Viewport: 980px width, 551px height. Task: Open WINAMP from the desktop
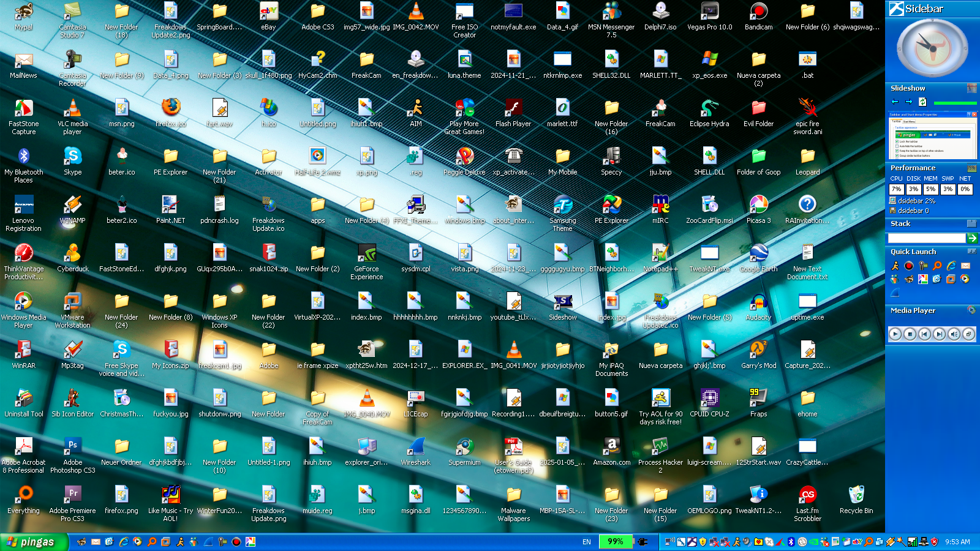click(72, 210)
